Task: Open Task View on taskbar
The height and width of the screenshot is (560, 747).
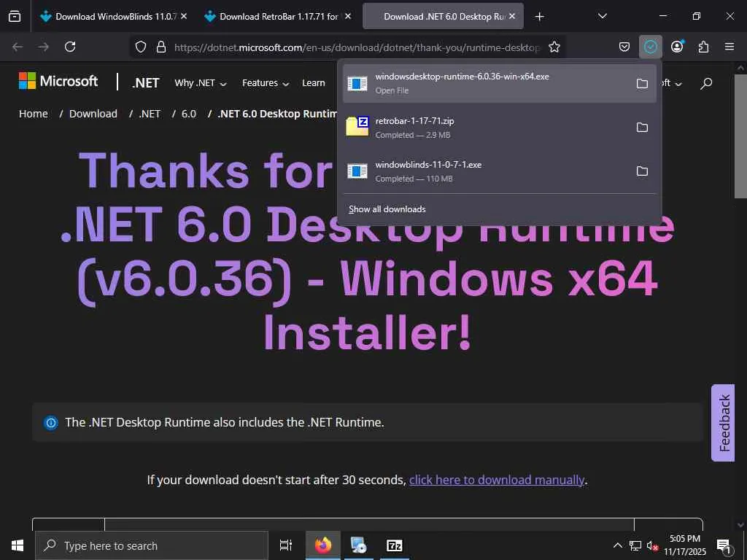Action: [x=285, y=545]
